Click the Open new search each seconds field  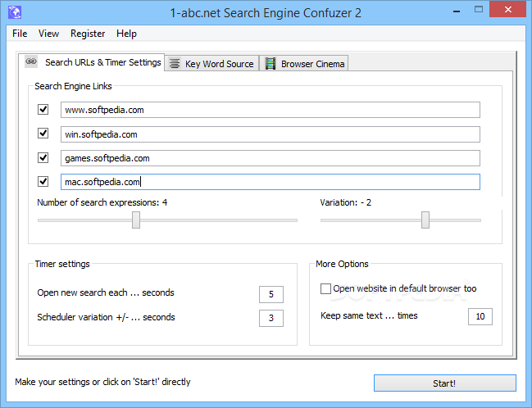(x=271, y=294)
